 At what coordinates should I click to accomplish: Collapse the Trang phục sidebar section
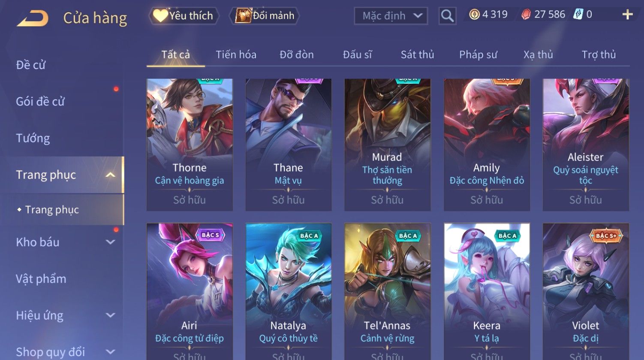coord(110,175)
